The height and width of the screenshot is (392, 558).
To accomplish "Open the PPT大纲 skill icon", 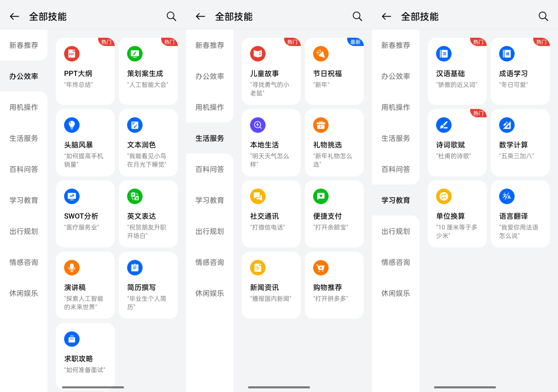I will tap(71, 54).
